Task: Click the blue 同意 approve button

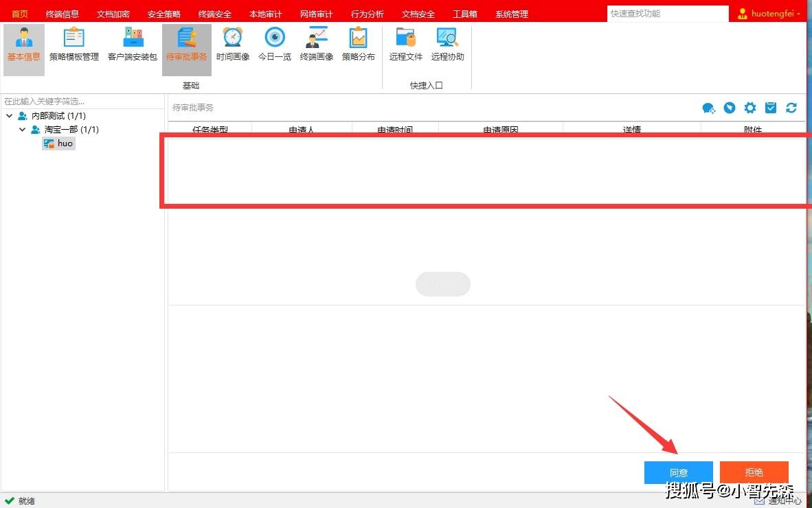Action: 679,472
